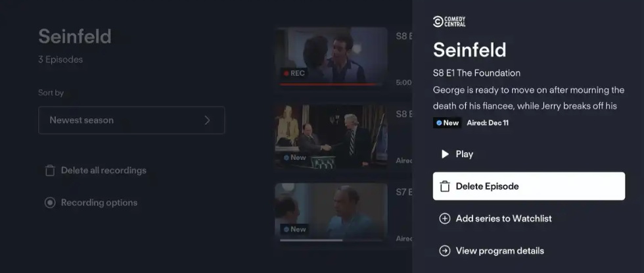
Task: Click the chevron in the Sort by box
Action: [x=208, y=120]
